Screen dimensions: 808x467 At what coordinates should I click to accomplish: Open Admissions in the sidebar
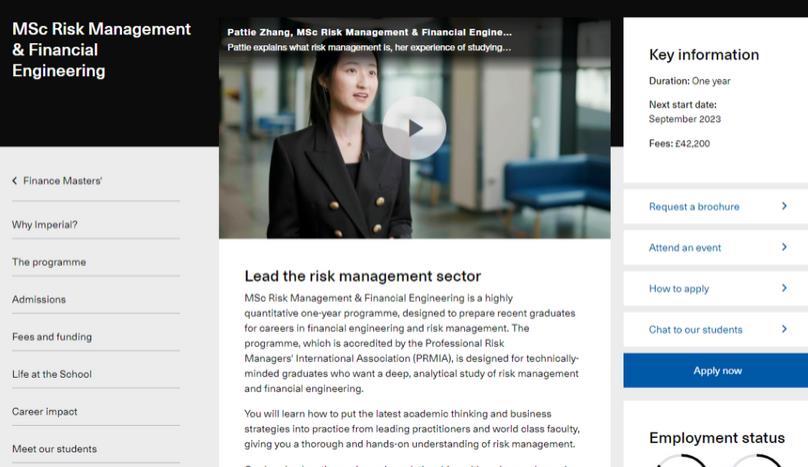(39, 299)
